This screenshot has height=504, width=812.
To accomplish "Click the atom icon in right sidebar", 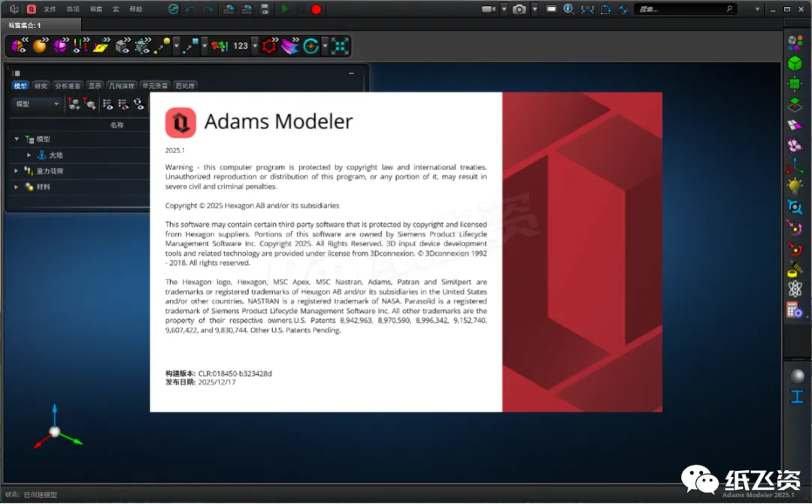I will coord(795,288).
